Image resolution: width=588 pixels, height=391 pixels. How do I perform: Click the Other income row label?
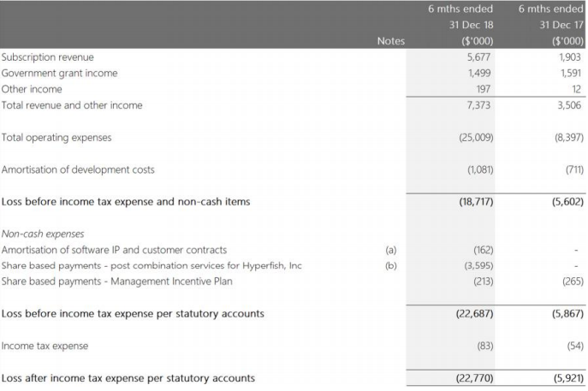[x=32, y=89]
